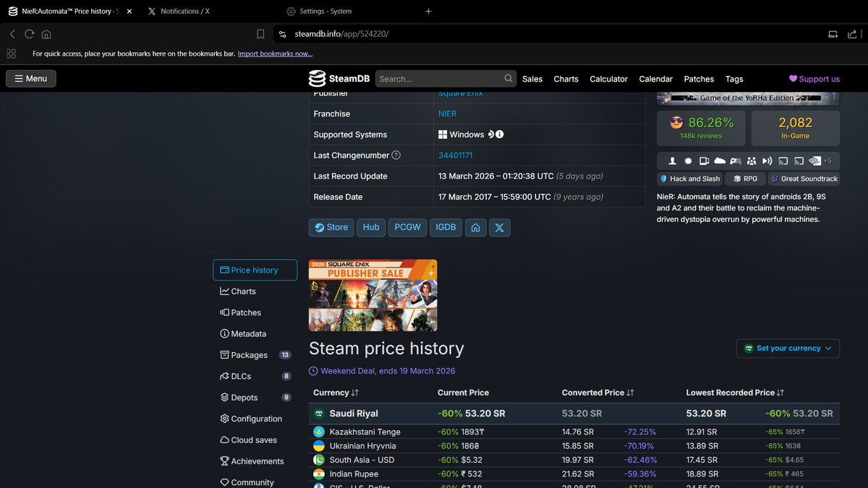
Task: Sort table by Converted Price column
Action: 597,393
